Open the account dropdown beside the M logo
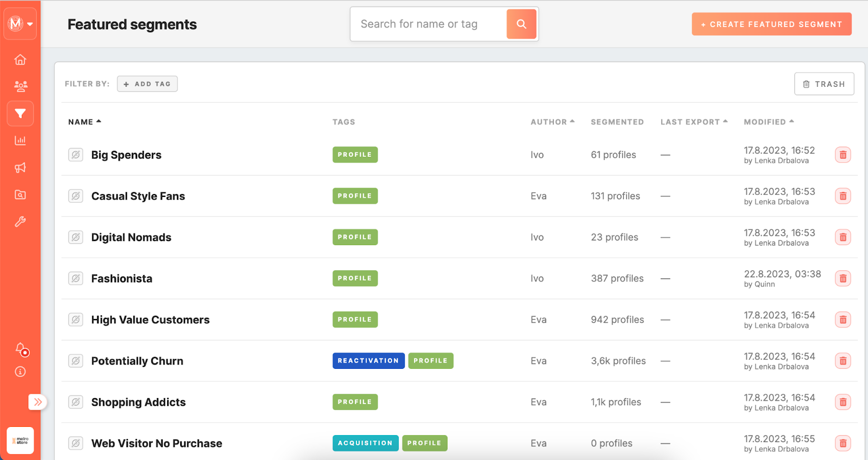The height and width of the screenshot is (460, 868). (x=30, y=24)
